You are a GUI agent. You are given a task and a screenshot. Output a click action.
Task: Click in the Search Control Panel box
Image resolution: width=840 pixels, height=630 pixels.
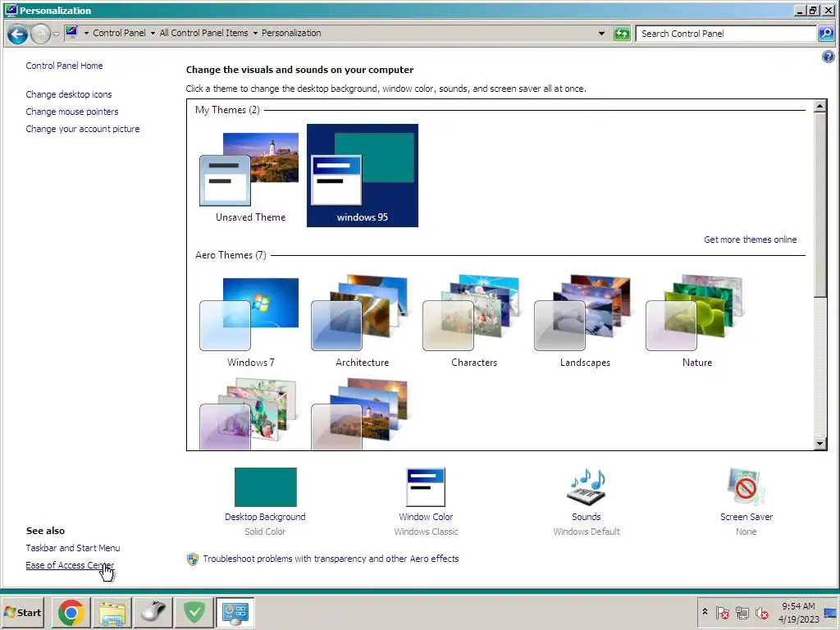[x=726, y=34]
